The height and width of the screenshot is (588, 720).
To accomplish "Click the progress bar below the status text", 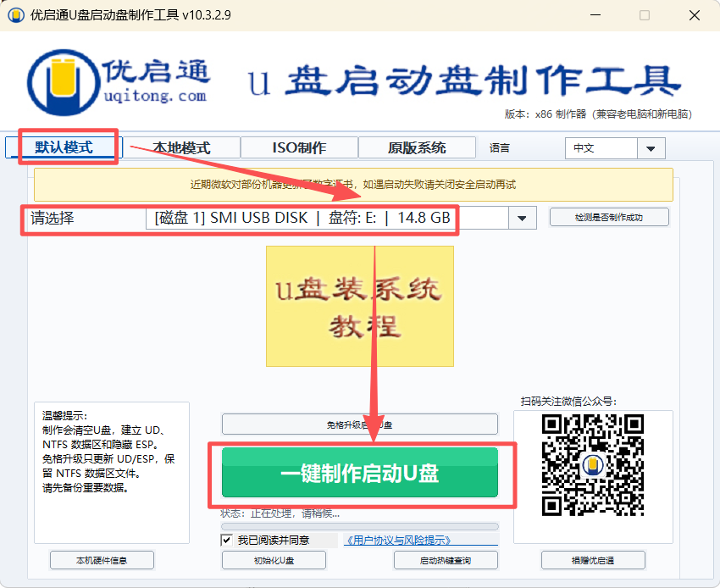I will [359, 526].
